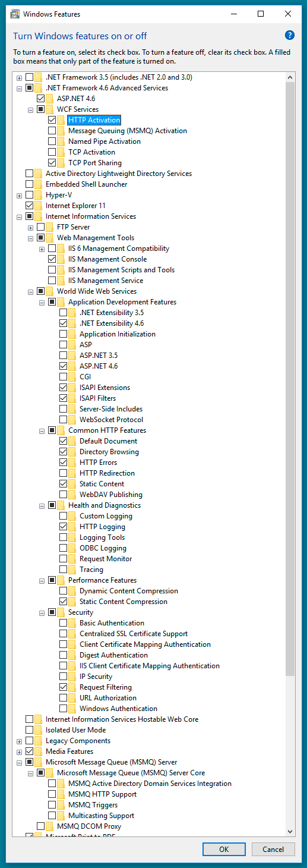Select the HTTP Activation row label

tap(94, 120)
